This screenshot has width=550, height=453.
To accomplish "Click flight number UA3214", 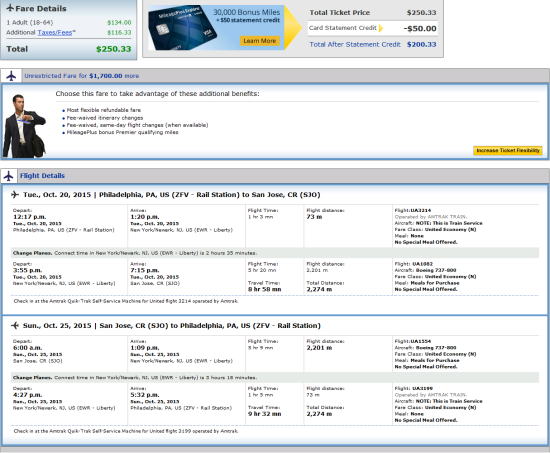I will click(421, 211).
